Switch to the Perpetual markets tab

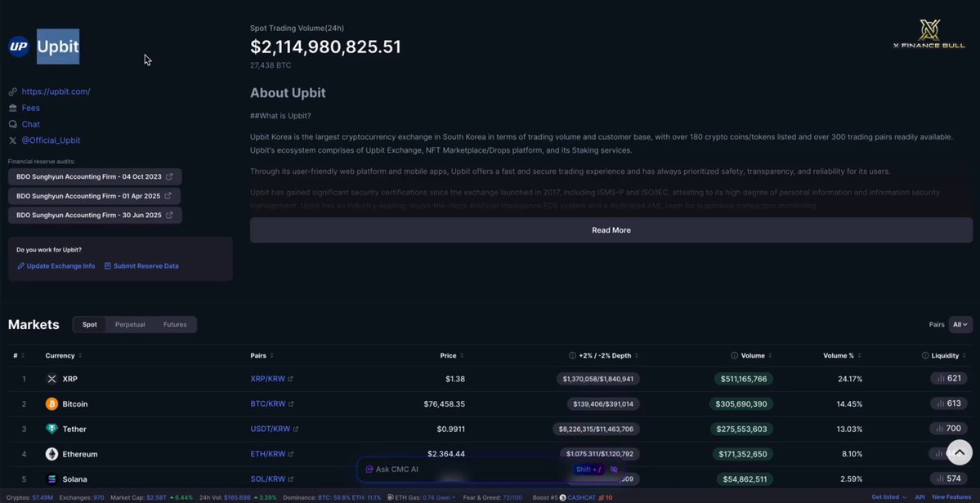(130, 324)
